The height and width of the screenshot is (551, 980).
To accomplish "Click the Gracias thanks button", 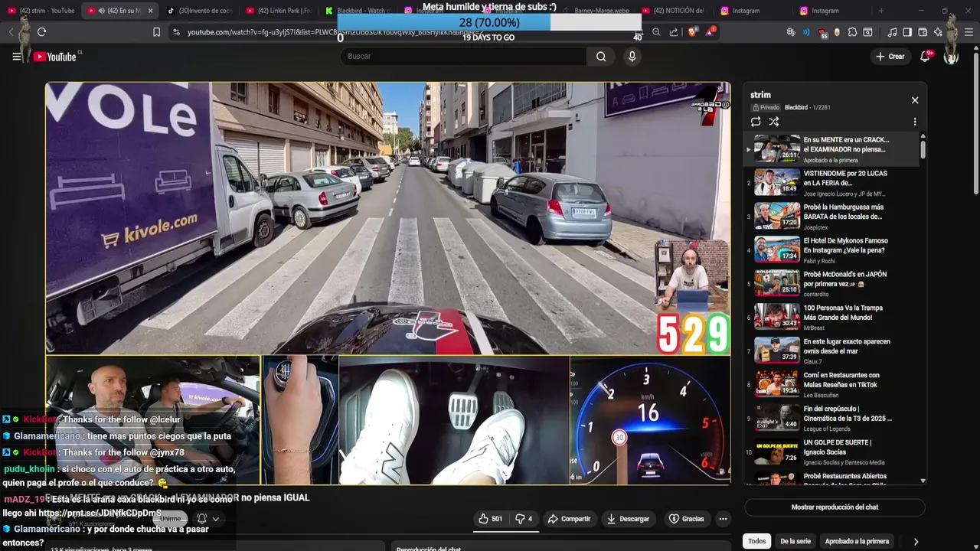I will (687, 519).
